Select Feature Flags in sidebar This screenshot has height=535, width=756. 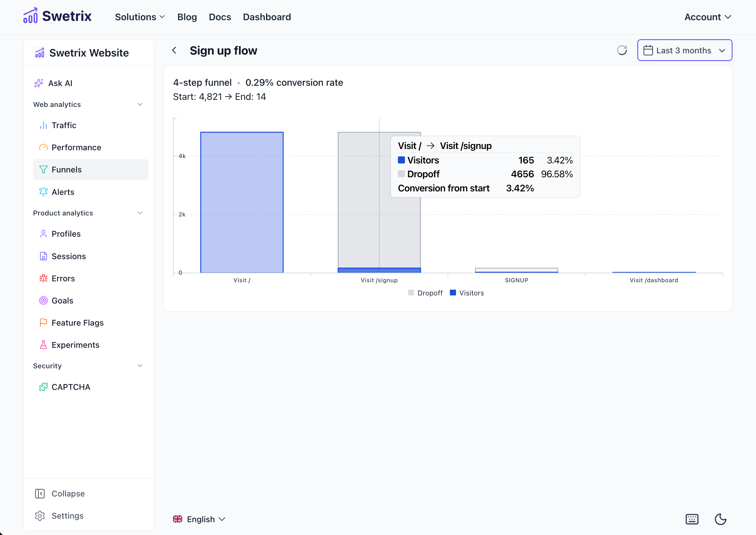77,323
